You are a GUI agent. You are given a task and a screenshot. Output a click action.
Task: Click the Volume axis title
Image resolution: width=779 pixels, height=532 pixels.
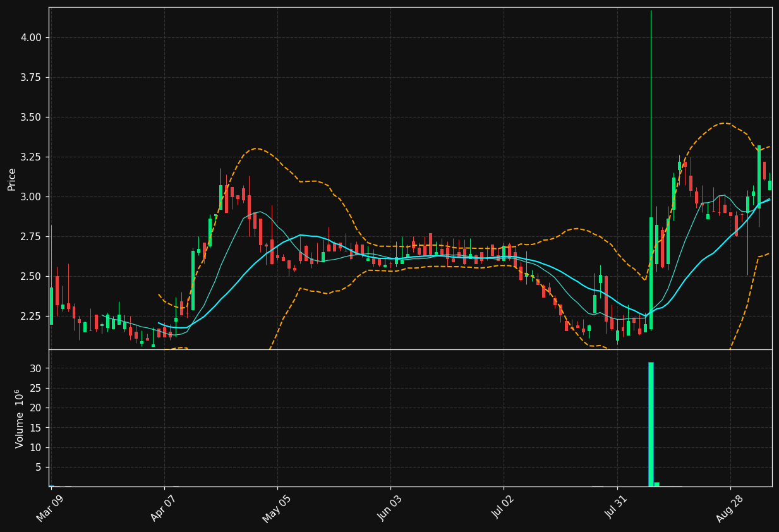[x=20, y=418]
